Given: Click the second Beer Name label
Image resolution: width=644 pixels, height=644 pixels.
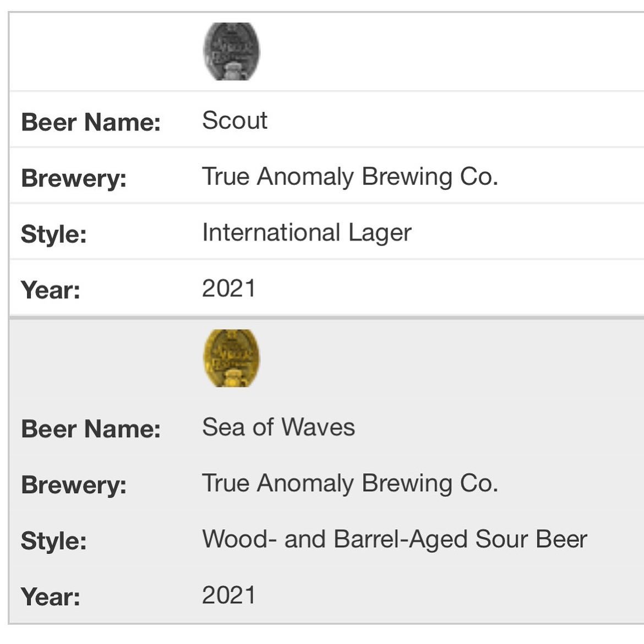Looking at the screenshot, I should point(91,429).
